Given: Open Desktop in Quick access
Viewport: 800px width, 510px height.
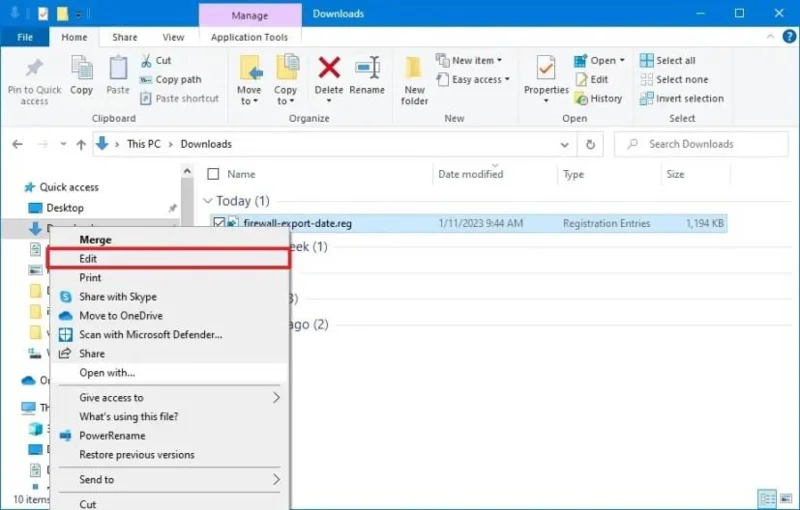Looking at the screenshot, I should point(65,208).
